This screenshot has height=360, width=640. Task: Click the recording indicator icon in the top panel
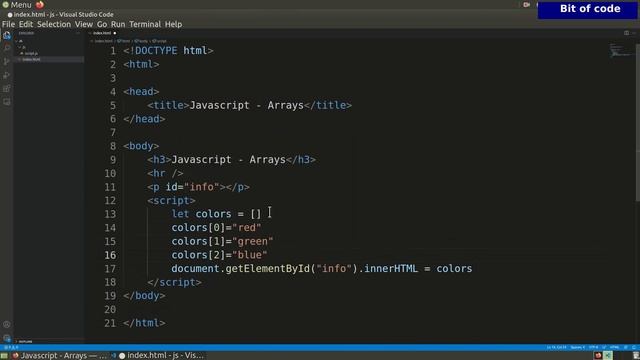pyautogui.click(x=527, y=5)
